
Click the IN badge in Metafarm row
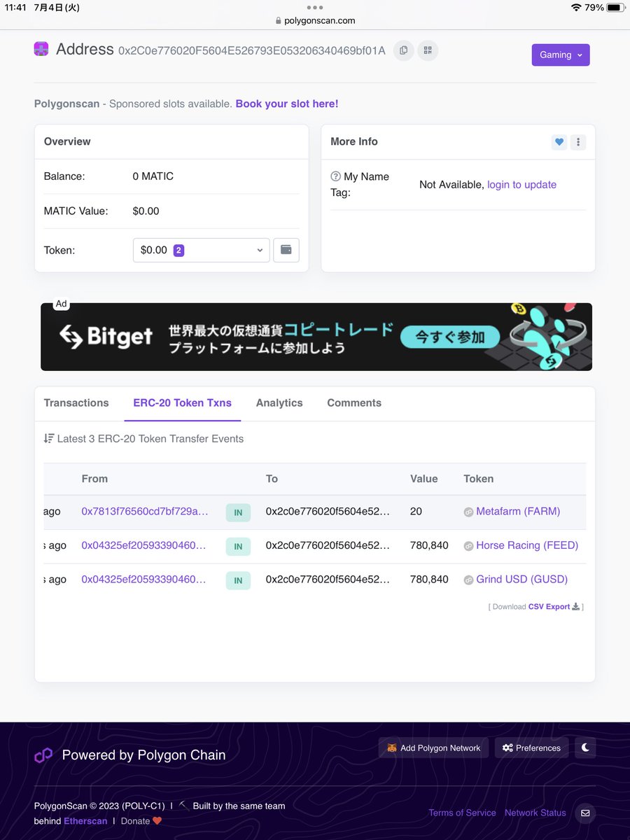point(238,512)
